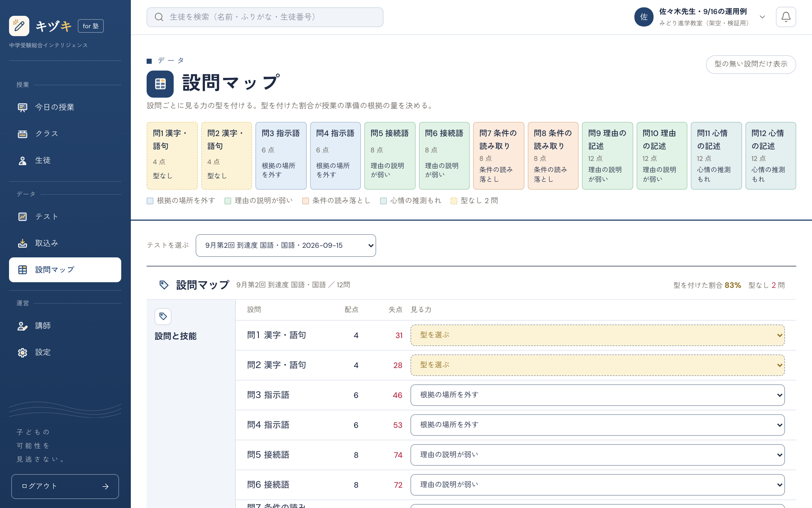The image size is (812, 508).
Task: Toggle 型の無い設問だけ表示 filter
Action: click(x=751, y=64)
